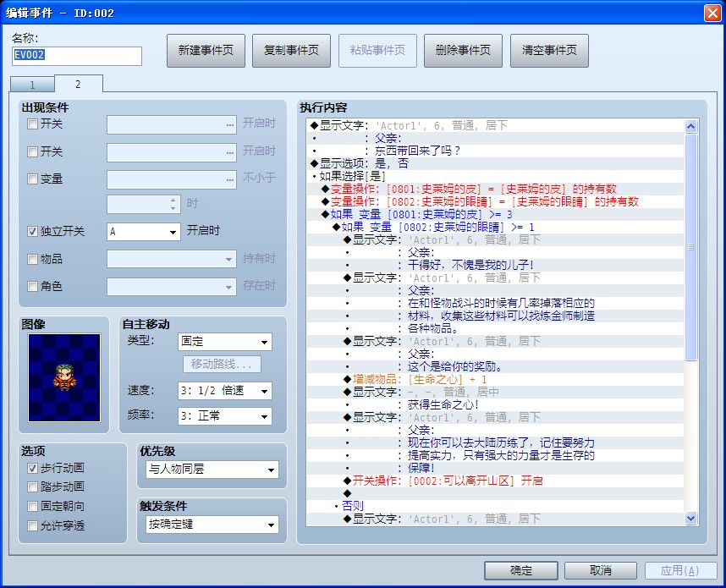Click the 清空事件页 button
The image size is (726, 588).
550,51
